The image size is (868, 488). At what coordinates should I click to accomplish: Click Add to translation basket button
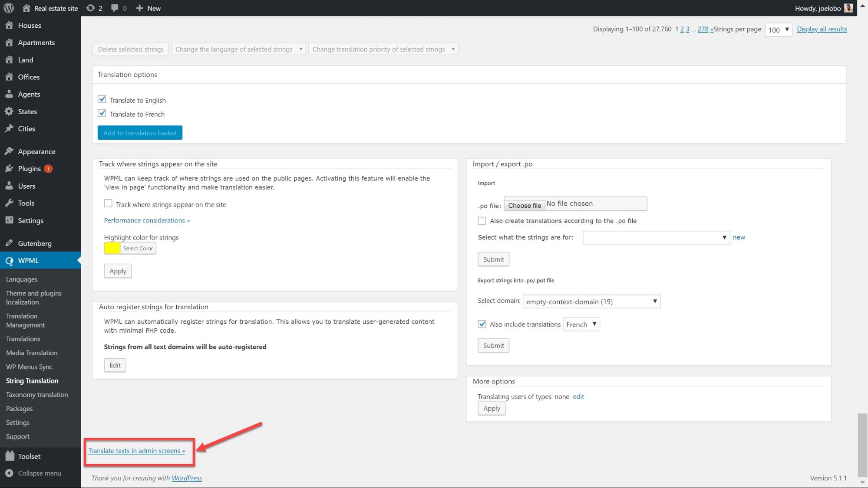coord(140,133)
